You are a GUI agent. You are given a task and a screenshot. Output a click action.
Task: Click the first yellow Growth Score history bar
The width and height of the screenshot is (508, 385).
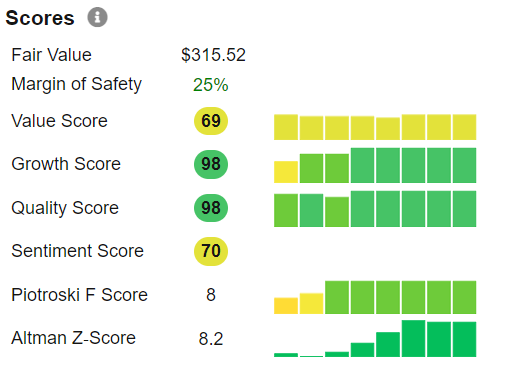click(x=286, y=172)
